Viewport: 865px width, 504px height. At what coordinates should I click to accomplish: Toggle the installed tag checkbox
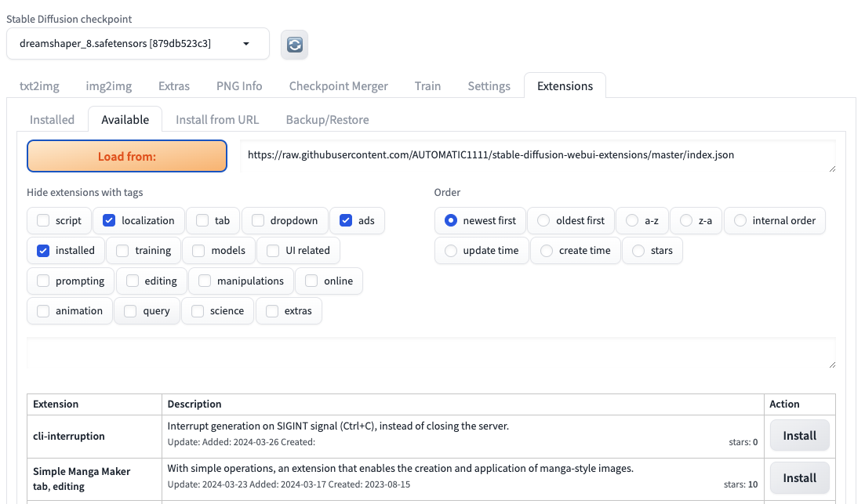point(43,251)
